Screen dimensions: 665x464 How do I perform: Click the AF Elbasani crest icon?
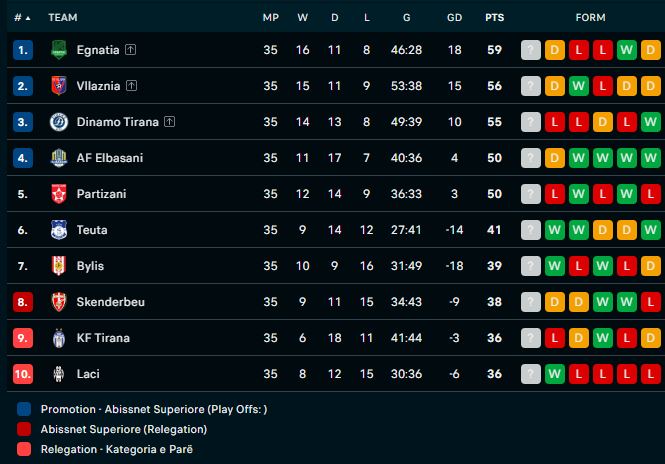(x=58, y=158)
